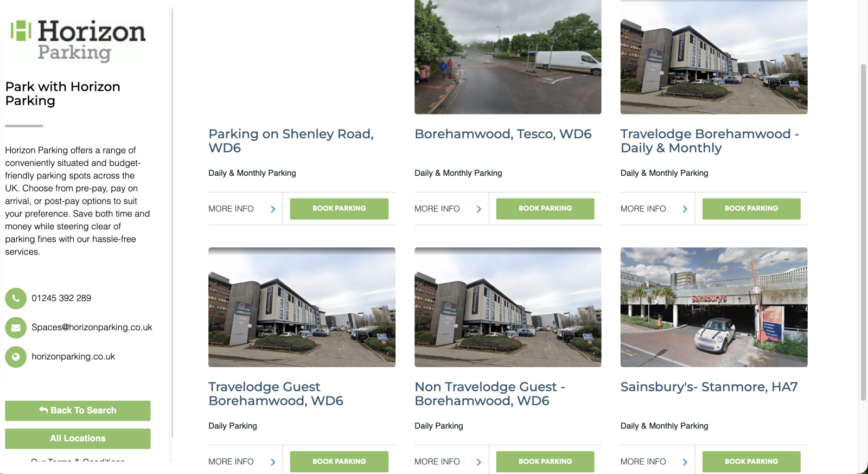The height and width of the screenshot is (474, 868).
Task: Open Travelodge Guest Borehamwood, WD6 title
Action: coord(276,394)
